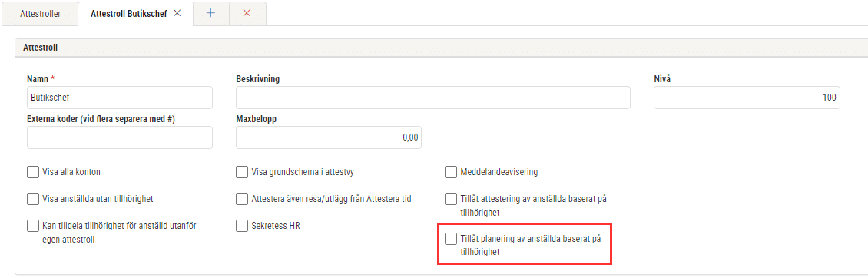Image resolution: width=868 pixels, height=278 pixels.
Task: Toggle Kan tilldela tillhörighet för anställd checkbox
Action: tap(33, 225)
